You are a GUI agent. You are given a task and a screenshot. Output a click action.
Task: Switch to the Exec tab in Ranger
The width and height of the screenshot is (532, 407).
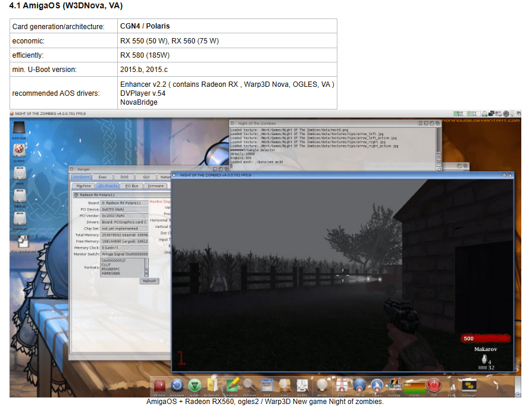102,177
